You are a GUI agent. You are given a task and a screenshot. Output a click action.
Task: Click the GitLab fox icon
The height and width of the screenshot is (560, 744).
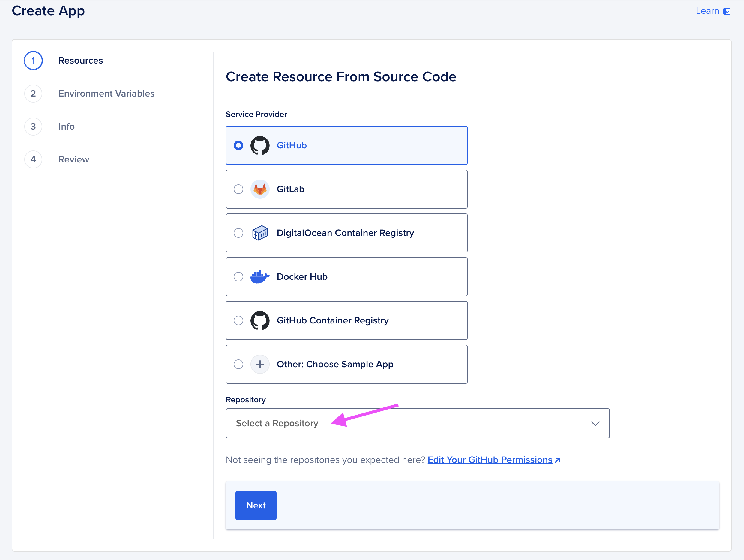[259, 189]
